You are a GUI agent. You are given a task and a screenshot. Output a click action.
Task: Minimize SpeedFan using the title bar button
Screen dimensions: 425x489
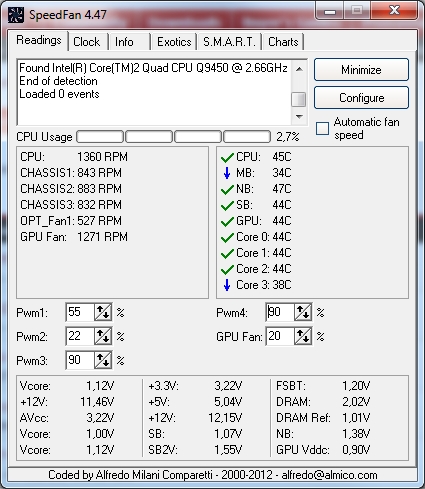[x=330, y=11]
